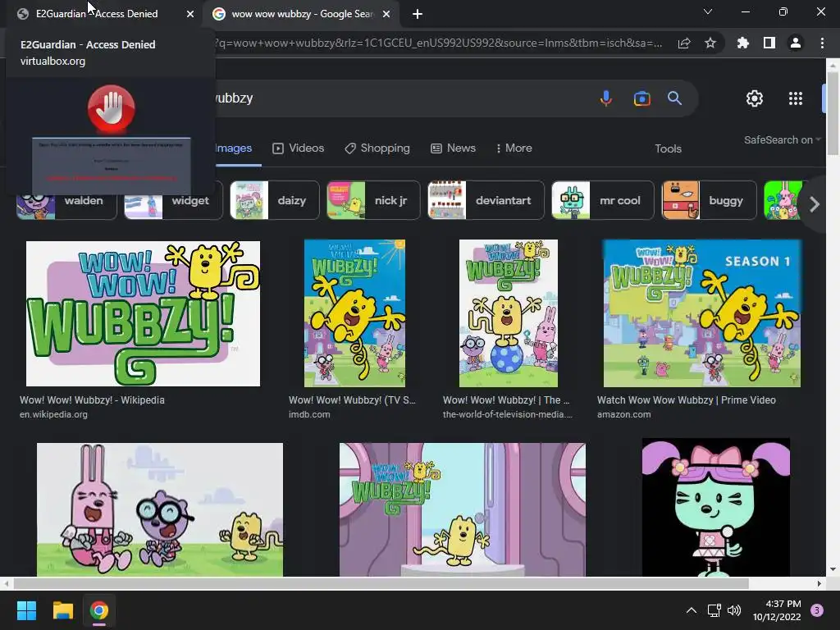Open the laughing Widget and Walden image
The height and width of the screenshot is (630, 840).
160,509
